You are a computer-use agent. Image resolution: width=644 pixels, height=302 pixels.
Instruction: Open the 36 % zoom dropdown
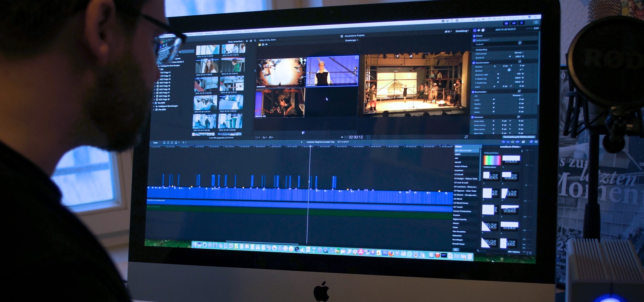(448, 31)
